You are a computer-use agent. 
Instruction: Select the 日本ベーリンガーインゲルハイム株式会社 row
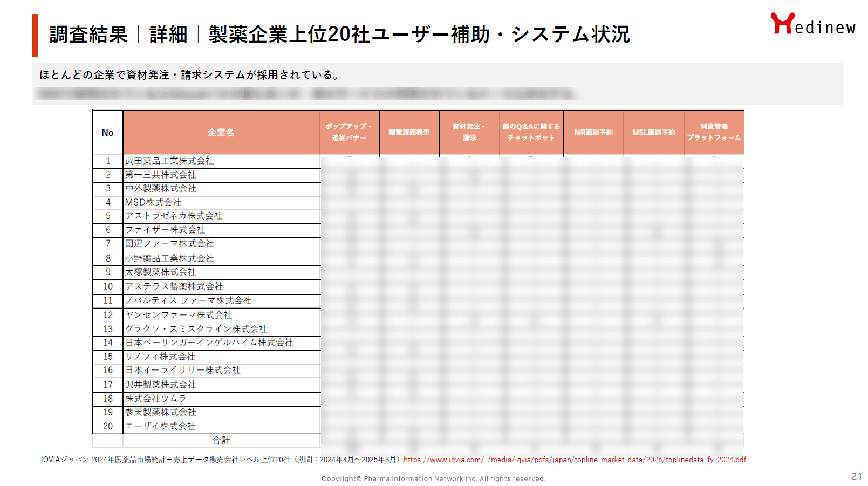click(x=209, y=343)
